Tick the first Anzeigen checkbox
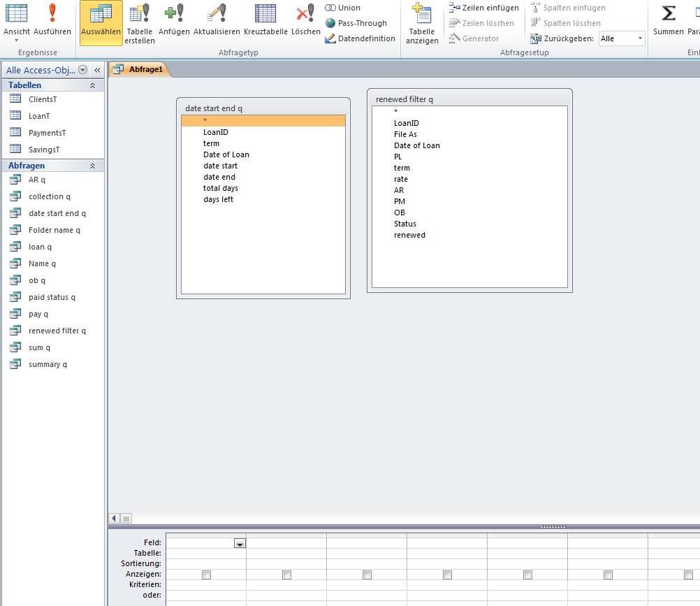The image size is (700, 606). (x=206, y=575)
